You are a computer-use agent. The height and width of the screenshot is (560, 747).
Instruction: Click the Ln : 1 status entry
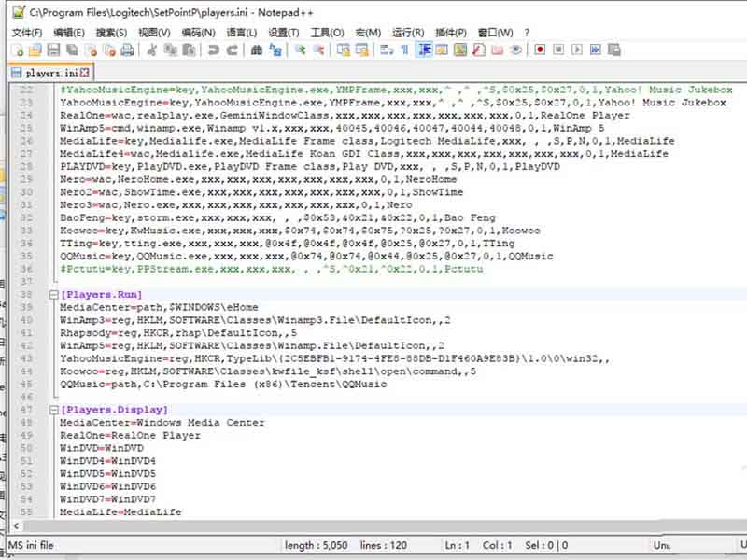(x=458, y=545)
